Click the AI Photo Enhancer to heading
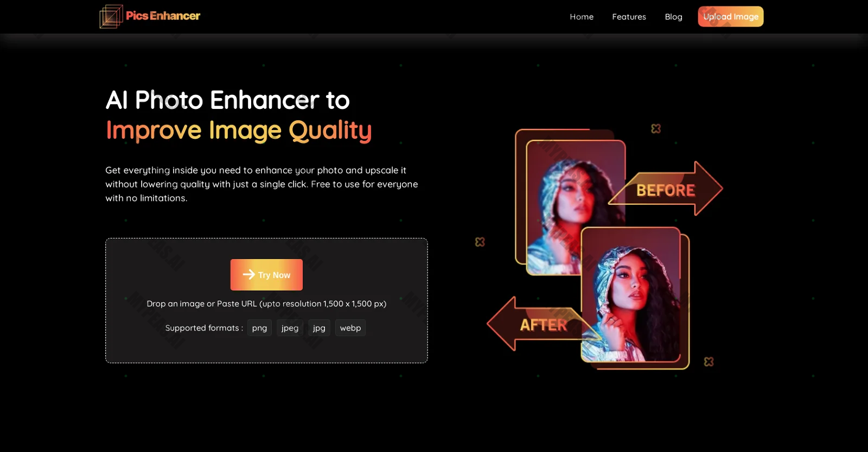The width and height of the screenshot is (868, 452). click(x=228, y=100)
